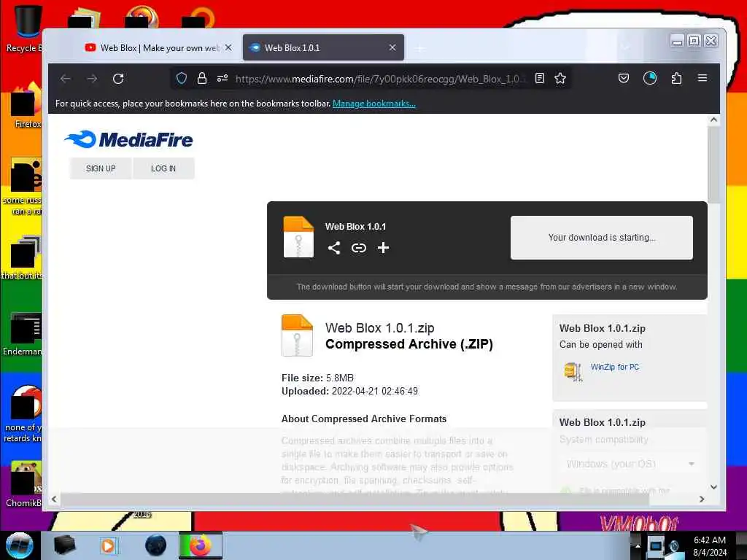The width and height of the screenshot is (747, 560).
Task: Open the Pocket save icon
Action: click(x=624, y=78)
